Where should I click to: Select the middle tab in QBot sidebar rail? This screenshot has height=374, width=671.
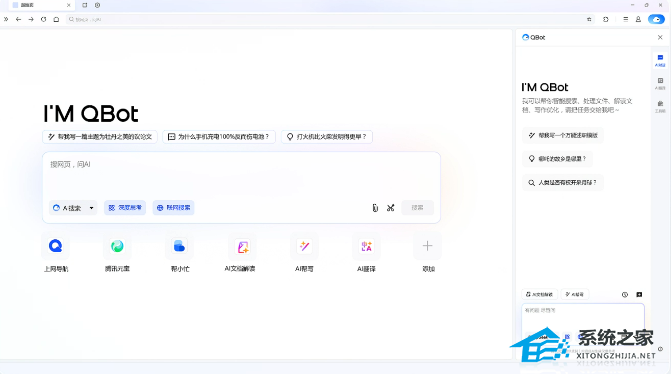click(660, 83)
